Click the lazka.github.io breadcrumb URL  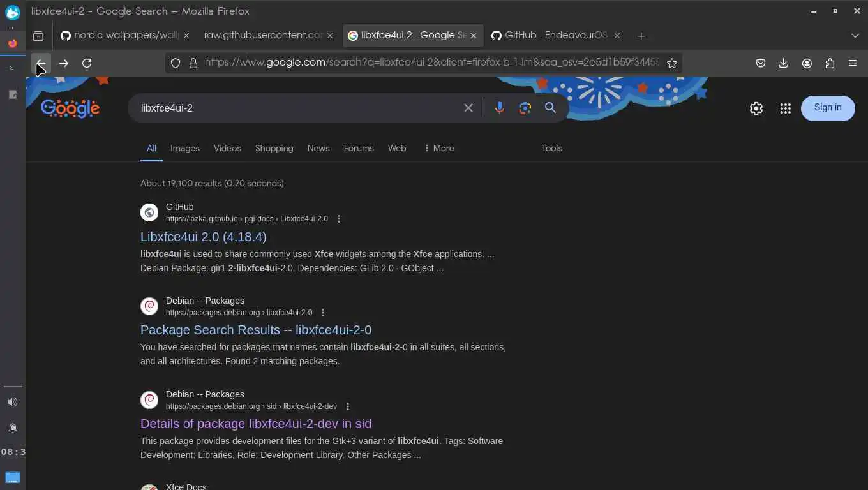tap(247, 219)
